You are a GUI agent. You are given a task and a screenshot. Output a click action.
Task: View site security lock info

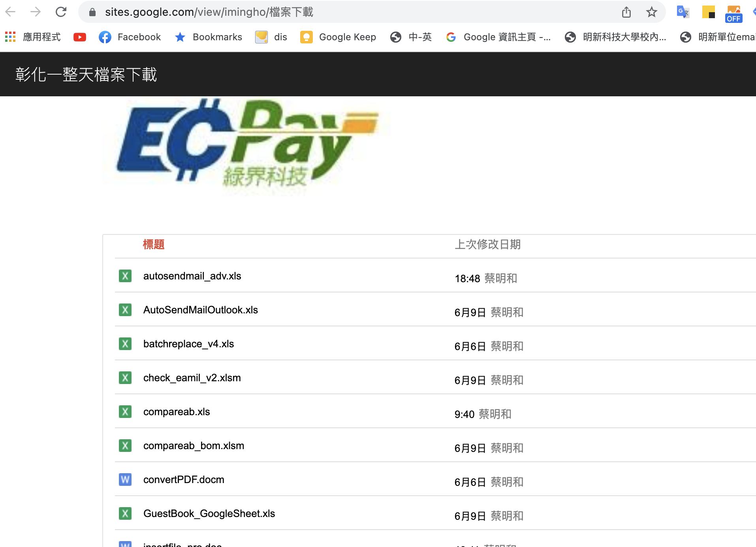click(92, 12)
